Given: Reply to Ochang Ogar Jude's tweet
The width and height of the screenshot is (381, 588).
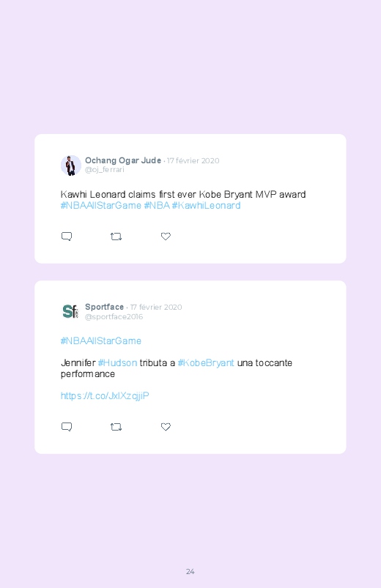Looking at the screenshot, I should (67, 237).
